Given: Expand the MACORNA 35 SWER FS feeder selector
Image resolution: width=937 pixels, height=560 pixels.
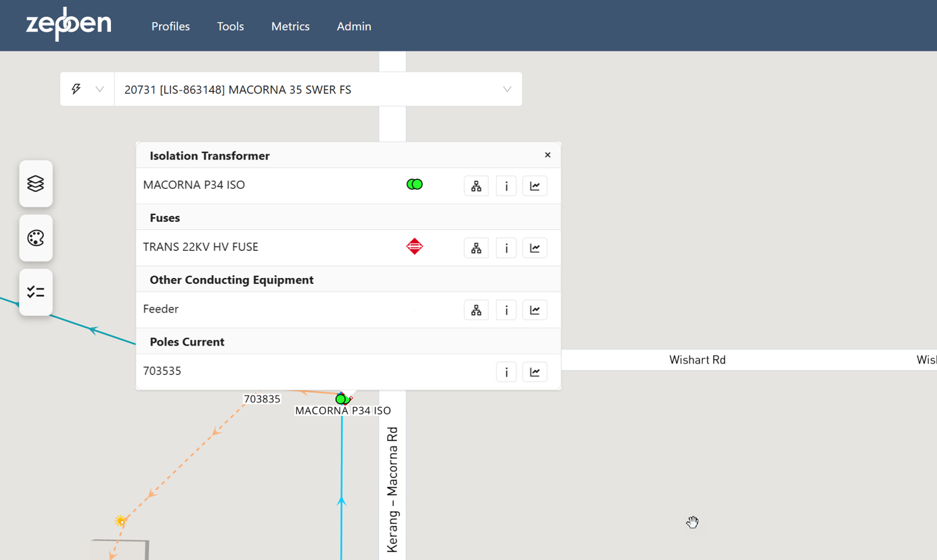Looking at the screenshot, I should tap(507, 89).
